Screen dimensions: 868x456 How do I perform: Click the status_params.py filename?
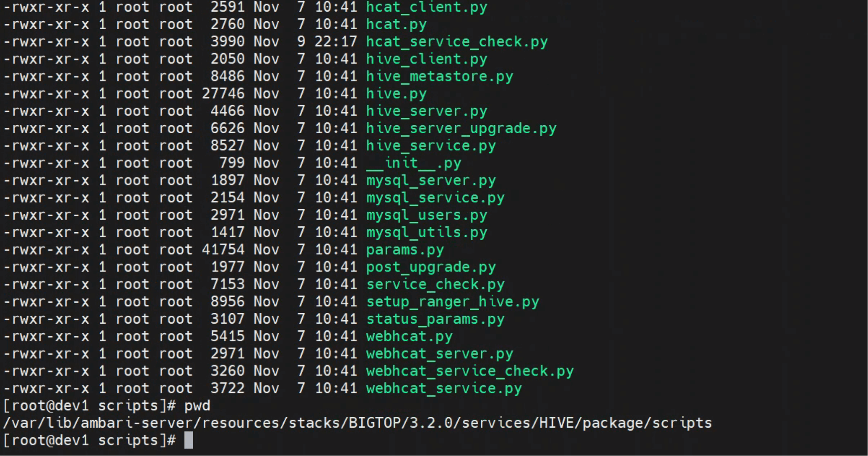(x=435, y=319)
